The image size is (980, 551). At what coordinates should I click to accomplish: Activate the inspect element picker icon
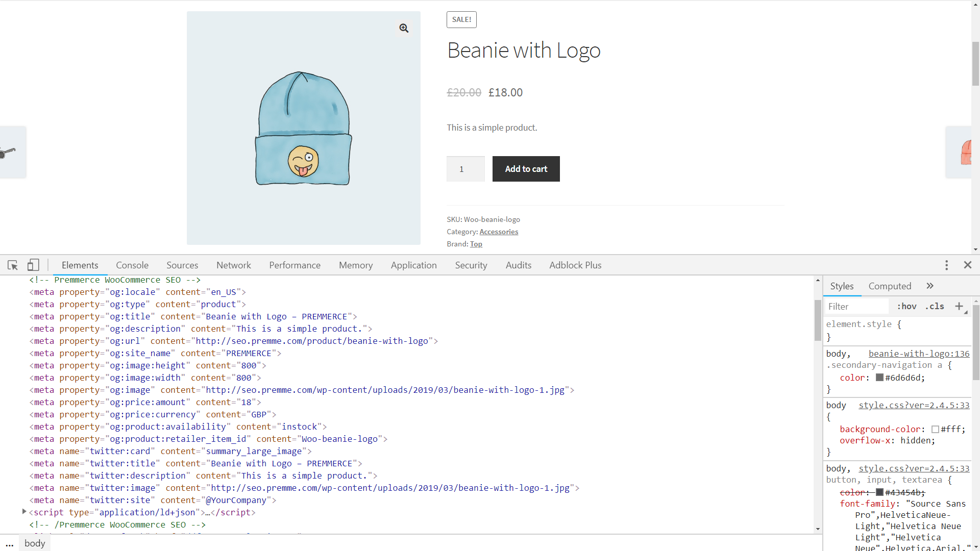[13, 265]
